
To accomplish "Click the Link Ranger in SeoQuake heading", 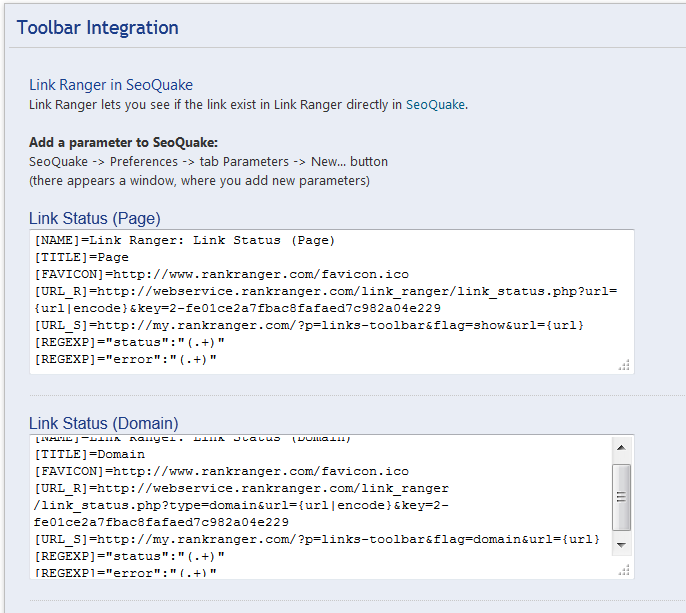I will tap(111, 85).
